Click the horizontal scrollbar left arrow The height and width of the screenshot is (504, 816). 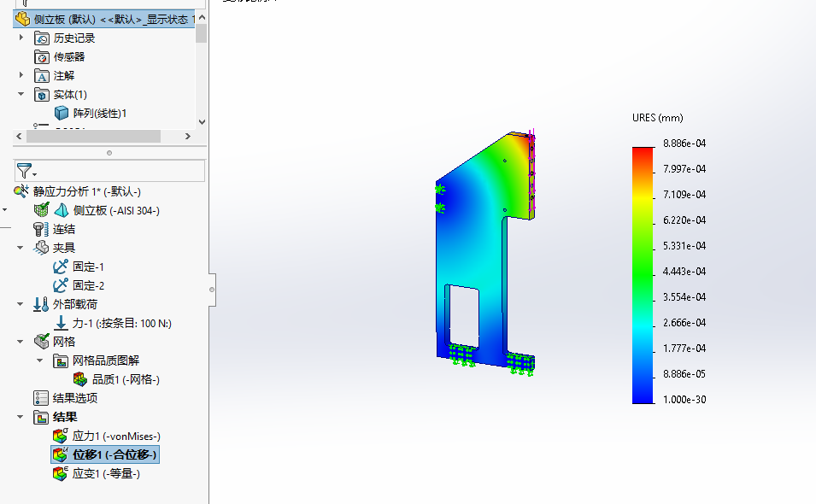[x=20, y=137]
